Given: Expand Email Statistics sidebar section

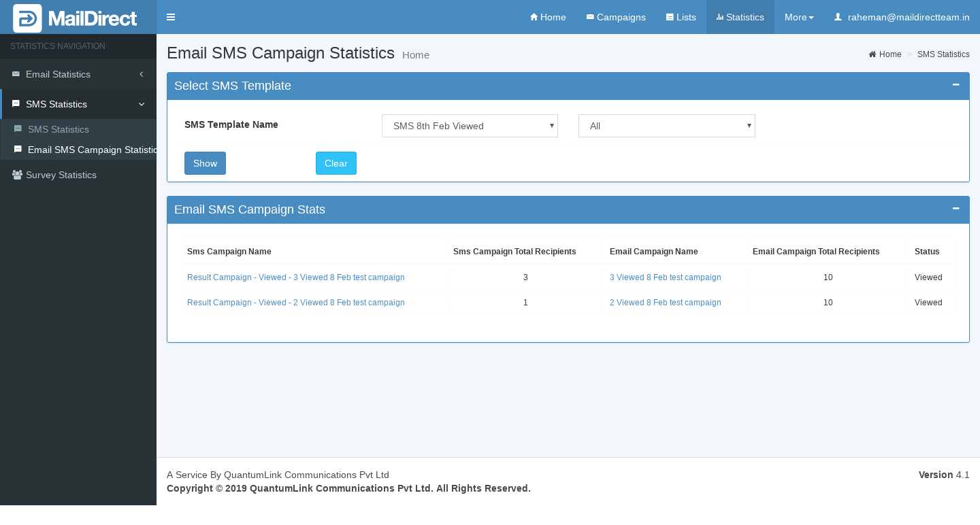Looking at the screenshot, I should pos(78,74).
